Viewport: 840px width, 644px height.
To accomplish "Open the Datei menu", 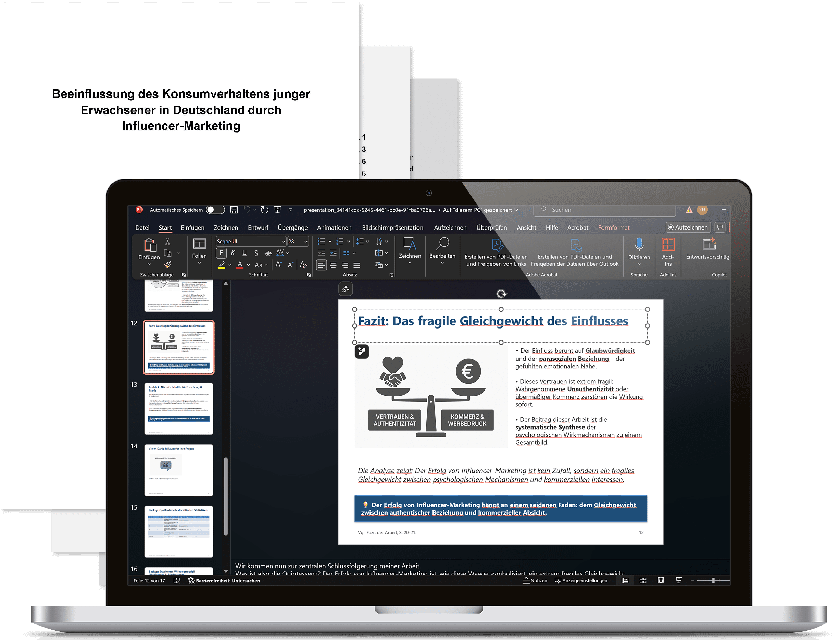I will click(x=142, y=228).
